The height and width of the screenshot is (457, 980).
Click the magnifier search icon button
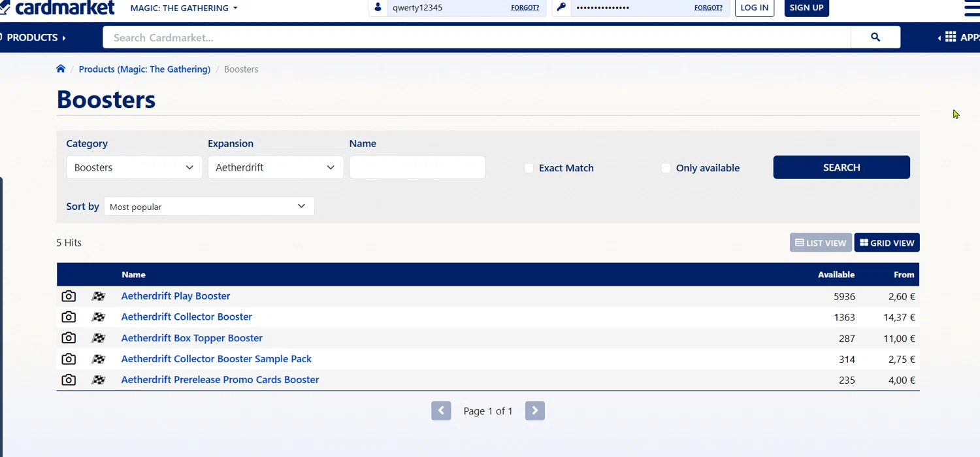tap(875, 37)
